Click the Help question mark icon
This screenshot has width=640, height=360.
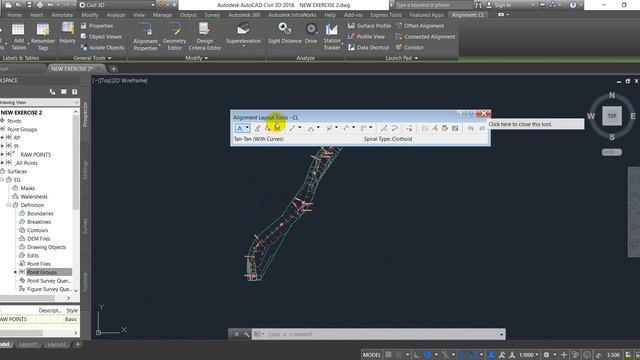click(573, 5)
